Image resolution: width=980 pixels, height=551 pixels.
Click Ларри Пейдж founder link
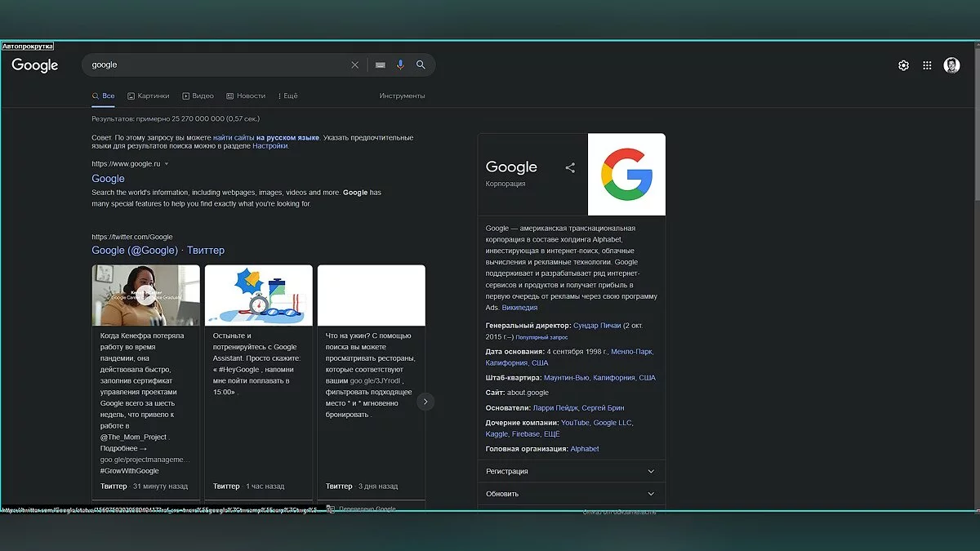point(555,408)
